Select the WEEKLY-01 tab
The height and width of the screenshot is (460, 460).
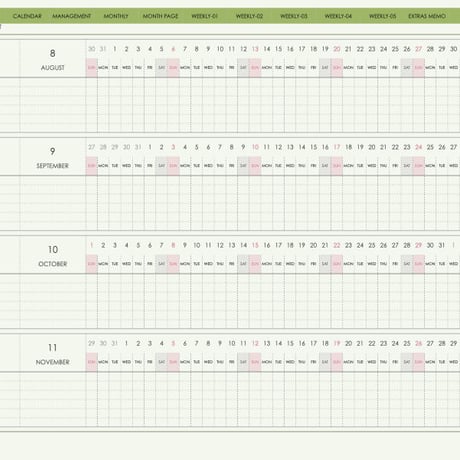click(205, 16)
